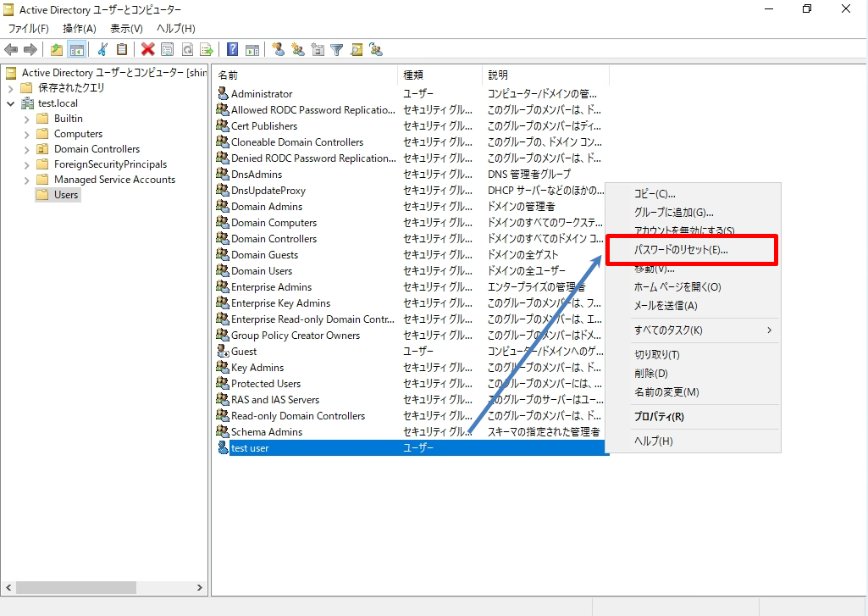868x616 pixels.
Task: Toggle the console tree pane icon
Action: pos(76,50)
